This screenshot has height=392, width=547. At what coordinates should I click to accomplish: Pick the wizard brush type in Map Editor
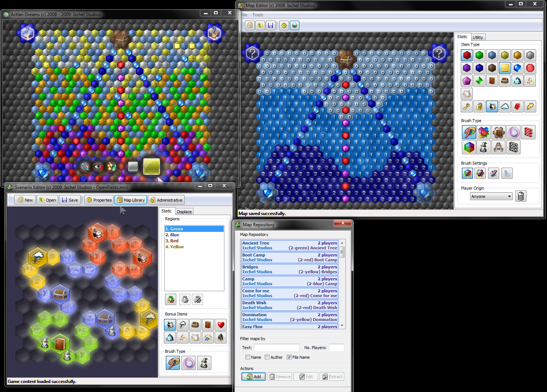484,147
